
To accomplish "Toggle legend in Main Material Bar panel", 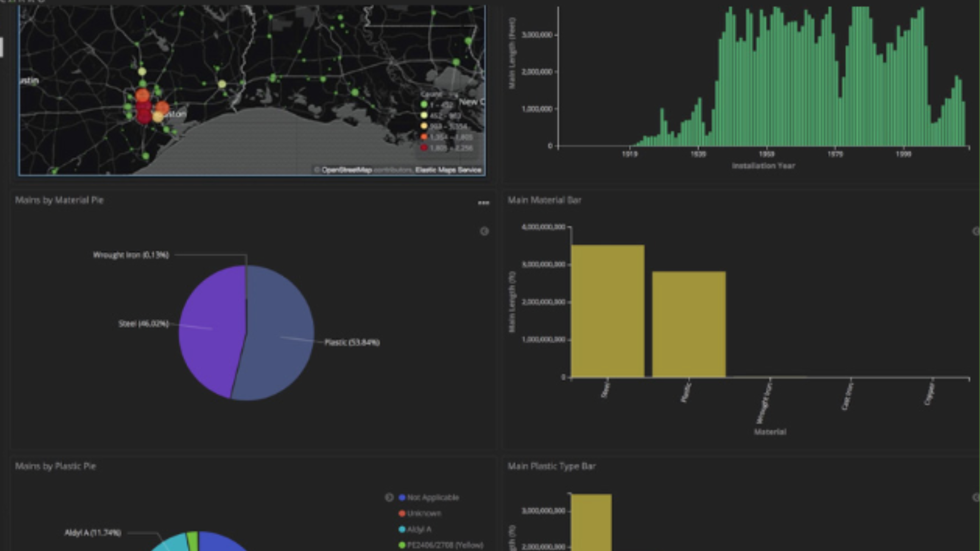I will click(x=976, y=231).
